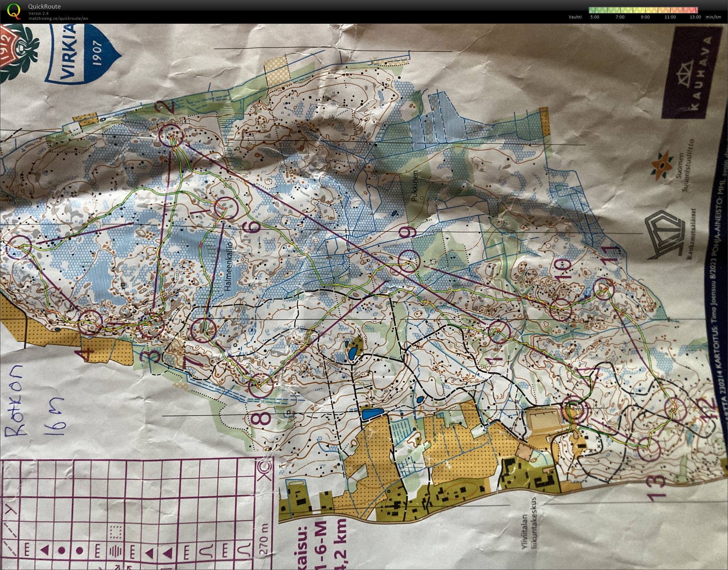
Task: Click control circle number 11 on map
Action: (x=604, y=288)
